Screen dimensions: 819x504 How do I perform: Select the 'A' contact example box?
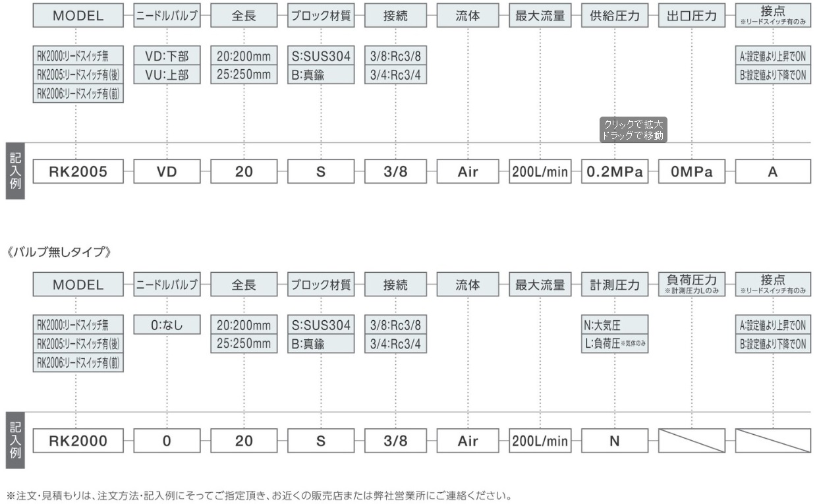pos(773,173)
